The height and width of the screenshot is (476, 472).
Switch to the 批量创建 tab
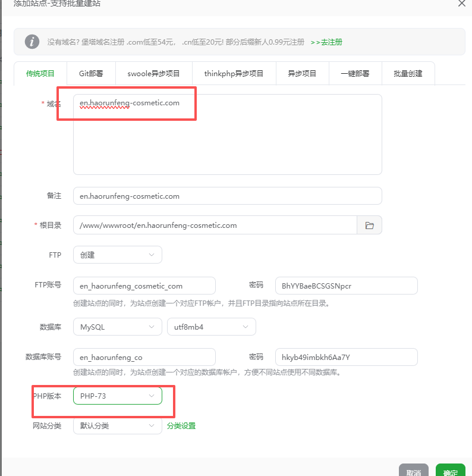click(408, 73)
